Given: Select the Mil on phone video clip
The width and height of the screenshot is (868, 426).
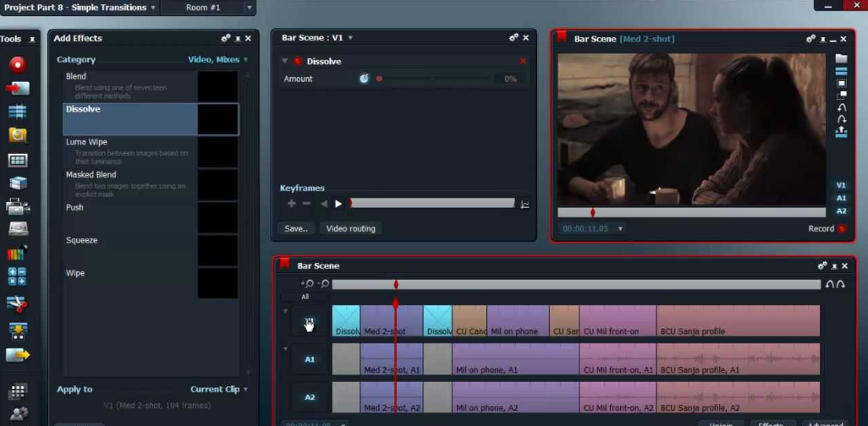Looking at the screenshot, I should pyautogui.click(x=518, y=321).
